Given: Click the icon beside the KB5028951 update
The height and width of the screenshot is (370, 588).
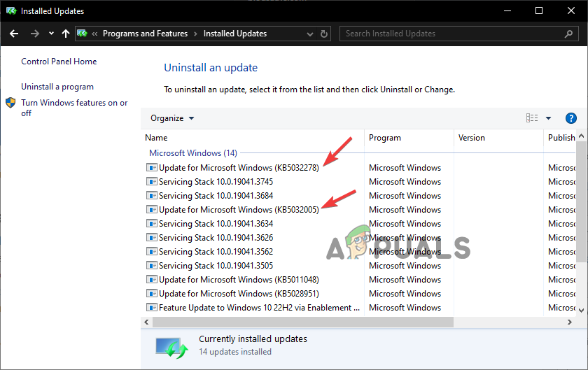Looking at the screenshot, I should tap(151, 294).
